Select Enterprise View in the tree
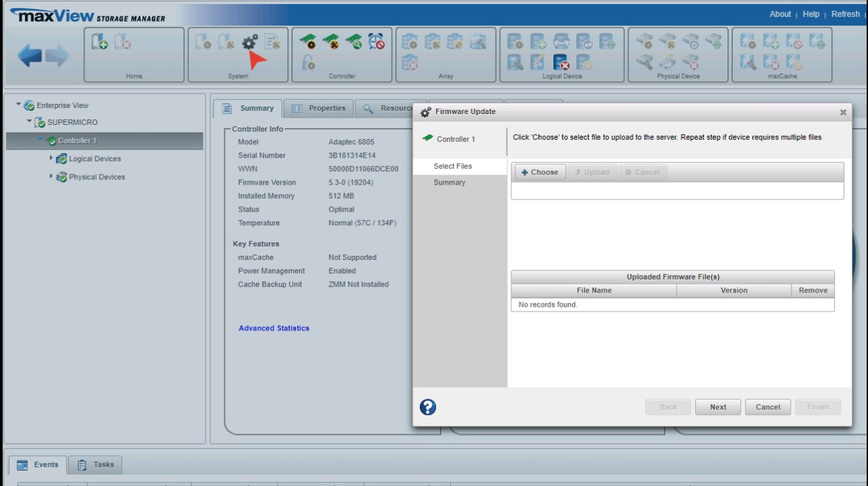 tap(62, 105)
